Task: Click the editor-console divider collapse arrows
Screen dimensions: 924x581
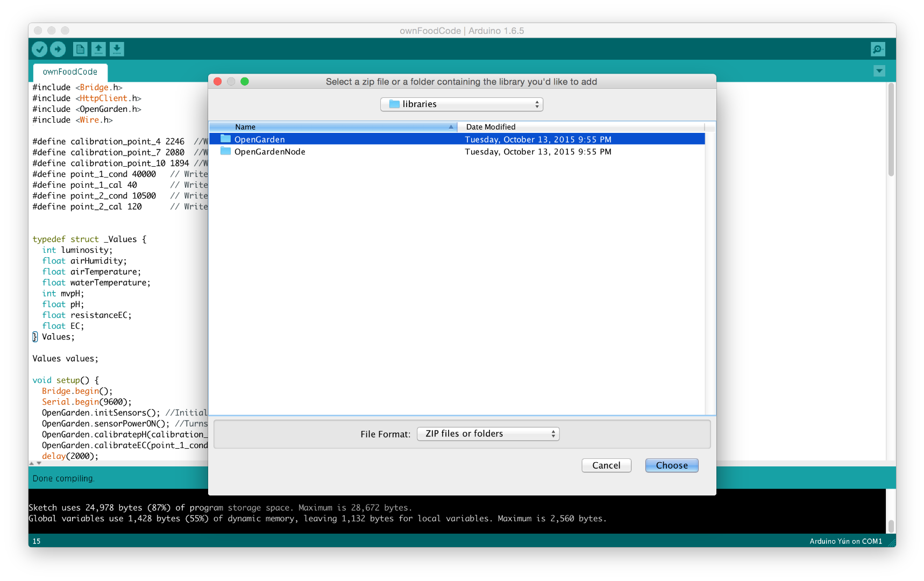Action: click(35, 463)
